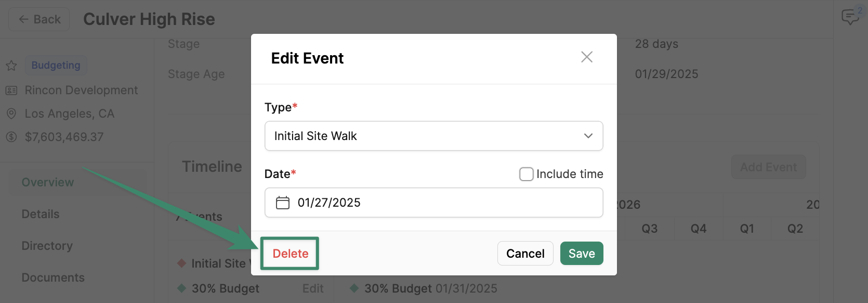The image size is (868, 303).
Task: Click the Los Angeles location pin icon
Action: (x=11, y=113)
